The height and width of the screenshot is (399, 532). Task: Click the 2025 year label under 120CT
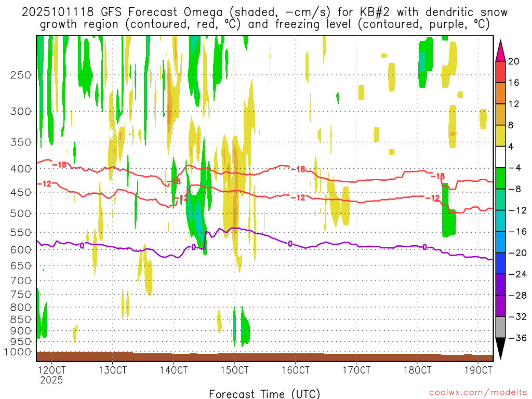pyautogui.click(x=51, y=380)
